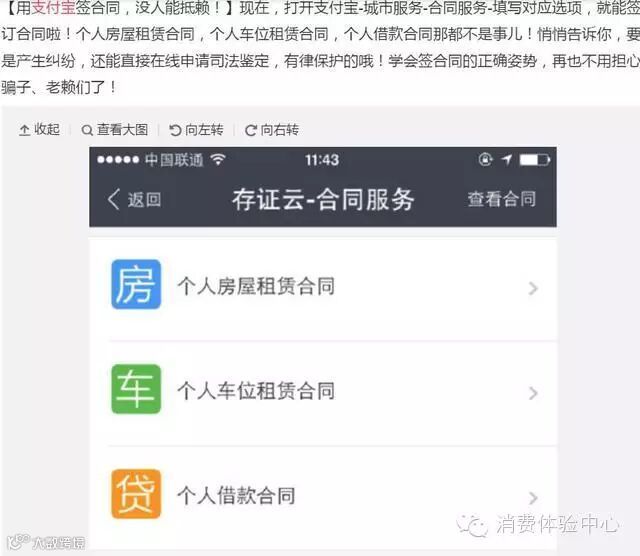Click the 向左转 text label

[x=204, y=130]
